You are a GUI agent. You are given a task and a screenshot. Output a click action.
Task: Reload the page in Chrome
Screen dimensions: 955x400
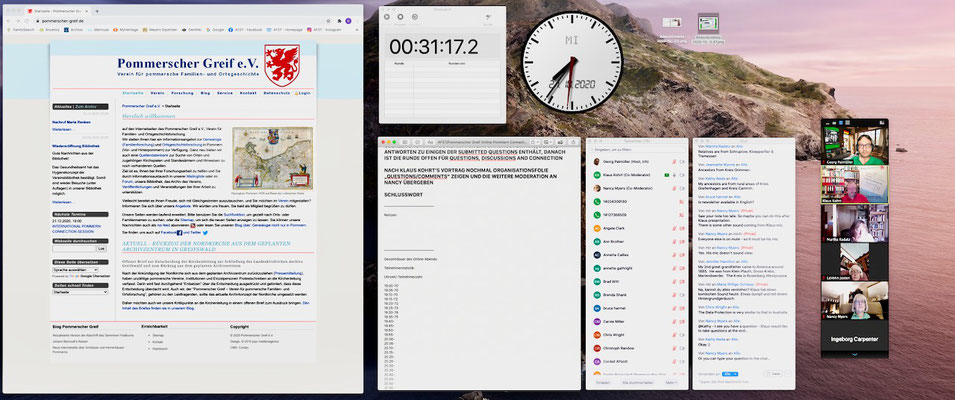pos(27,21)
